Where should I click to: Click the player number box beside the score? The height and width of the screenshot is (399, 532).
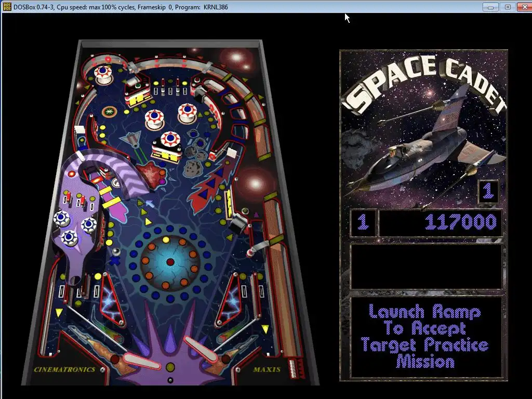363,222
